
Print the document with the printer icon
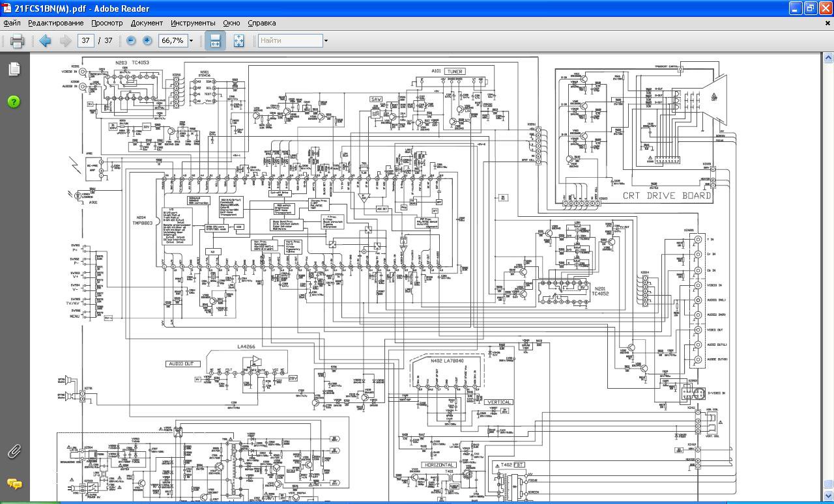tap(17, 40)
